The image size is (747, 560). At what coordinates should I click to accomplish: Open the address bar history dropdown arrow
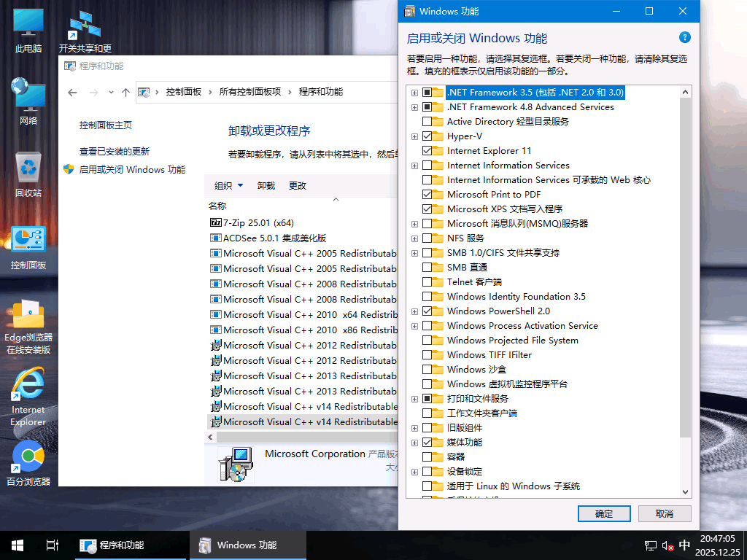point(111,93)
